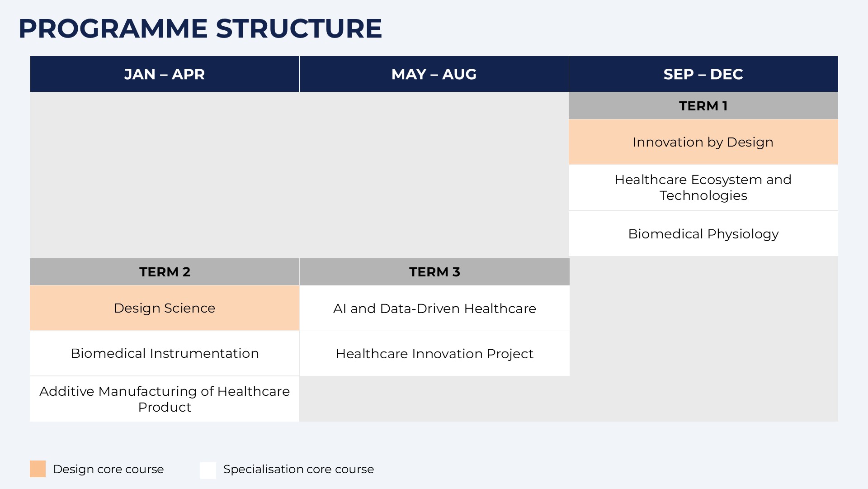The height and width of the screenshot is (489, 868).
Task: Open the Innovation by Design course
Action: pos(703,142)
